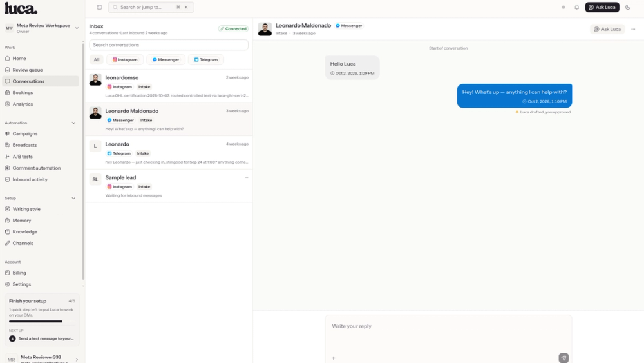Click the send message icon

pyautogui.click(x=563, y=358)
